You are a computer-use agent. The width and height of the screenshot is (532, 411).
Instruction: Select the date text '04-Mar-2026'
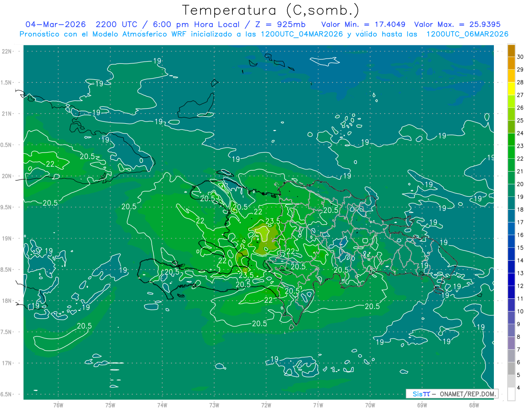(x=55, y=24)
